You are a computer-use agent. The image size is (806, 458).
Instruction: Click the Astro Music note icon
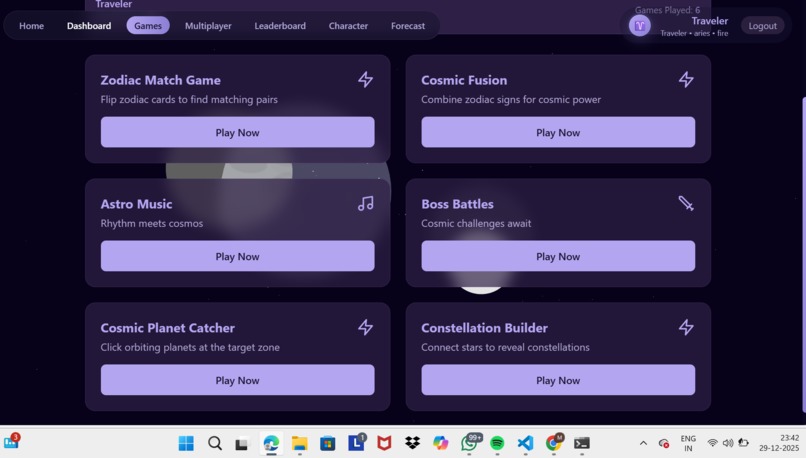365,204
